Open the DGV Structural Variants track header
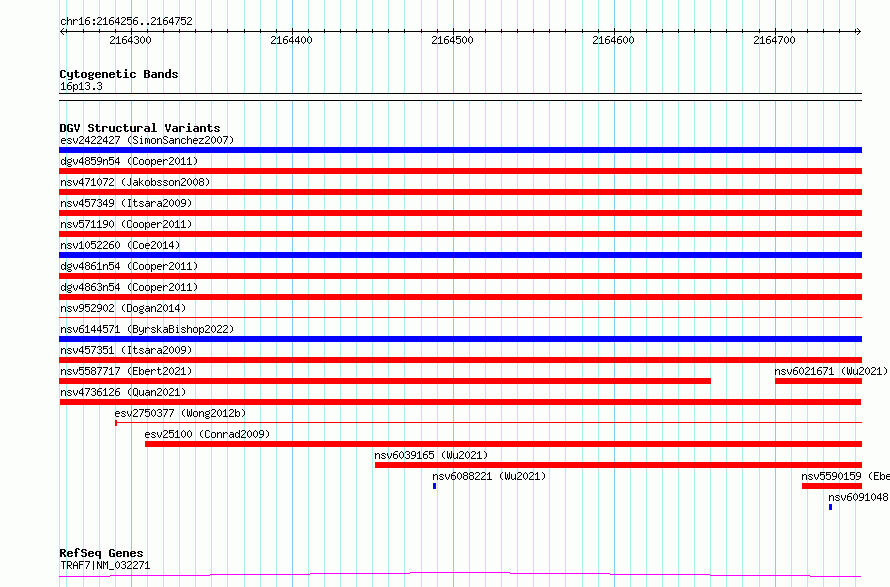Image resolution: width=890 pixels, height=587 pixels. [x=140, y=128]
